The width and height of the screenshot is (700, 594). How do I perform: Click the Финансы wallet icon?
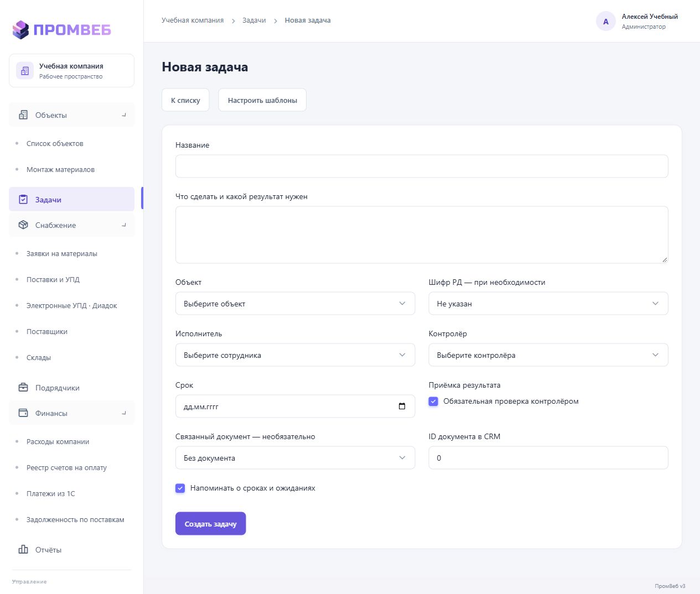point(23,413)
